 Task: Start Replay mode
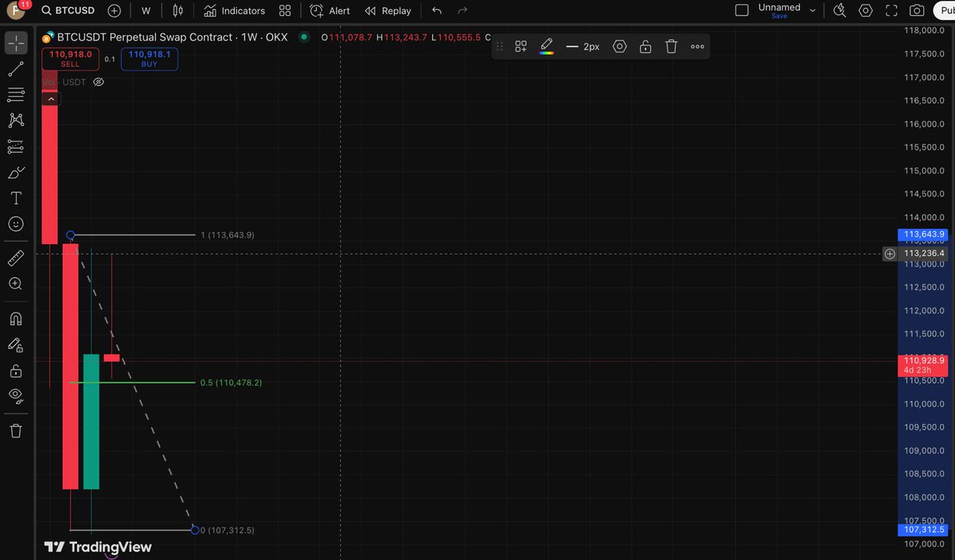click(x=388, y=10)
